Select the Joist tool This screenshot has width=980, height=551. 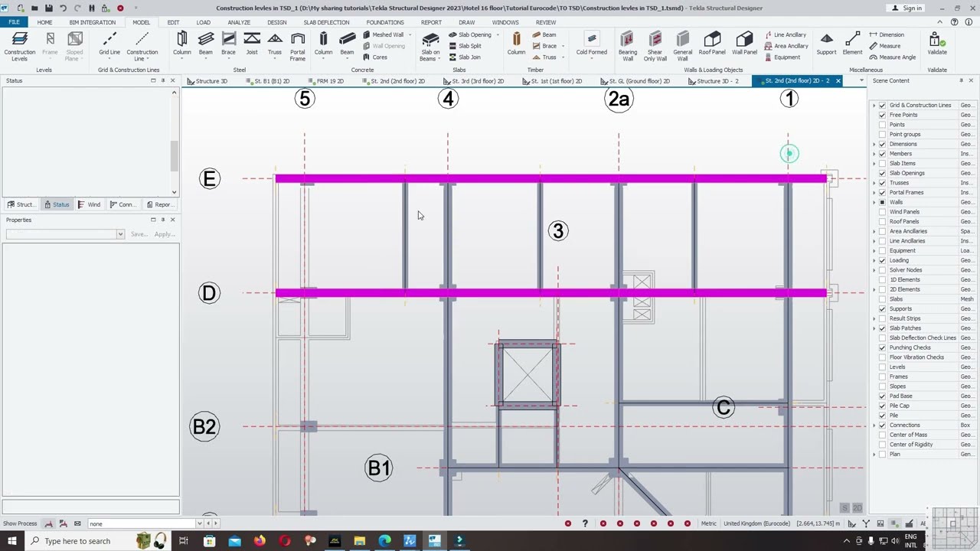pos(252,44)
